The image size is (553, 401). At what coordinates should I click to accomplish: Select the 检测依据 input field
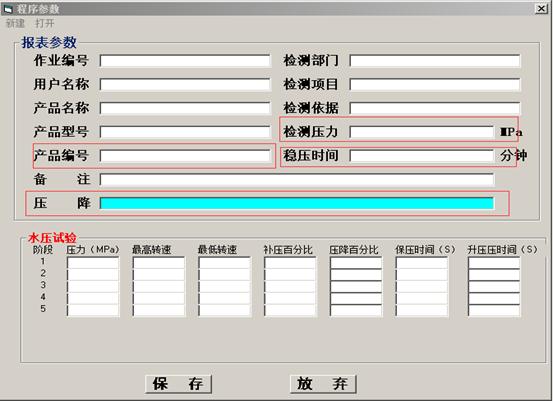point(435,108)
